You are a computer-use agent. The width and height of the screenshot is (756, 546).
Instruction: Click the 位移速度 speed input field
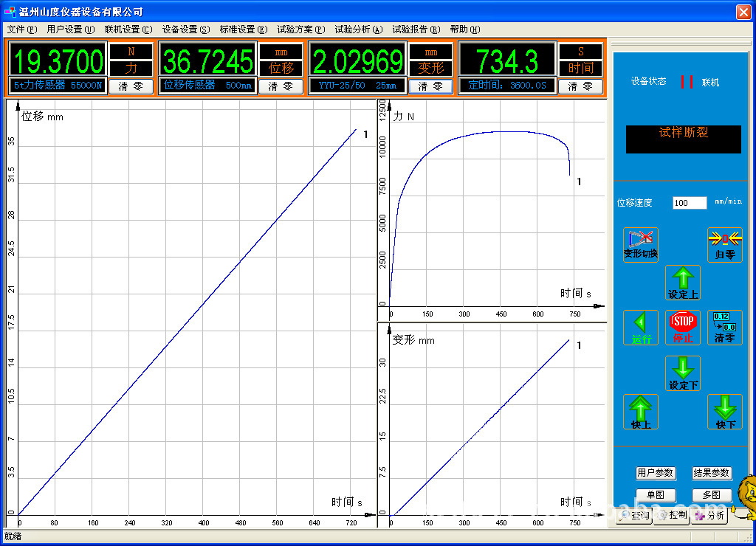(x=690, y=203)
